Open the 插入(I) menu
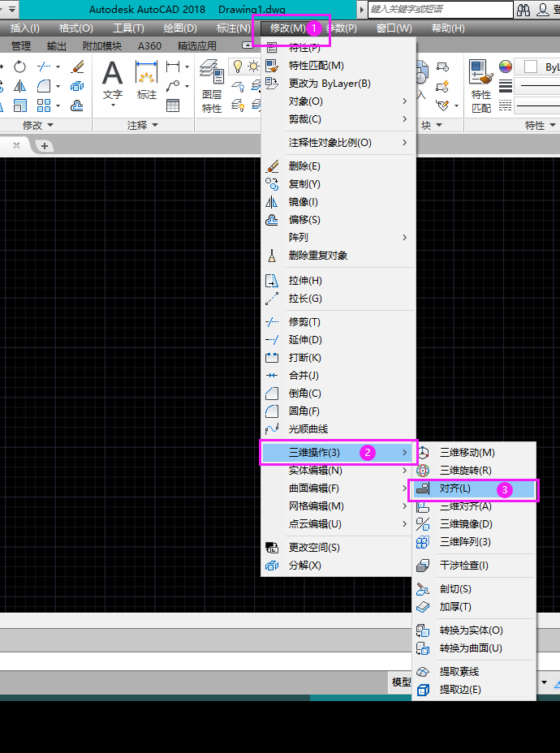Image resolution: width=560 pixels, height=753 pixels. pyautogui.click(x=24, y=28)
